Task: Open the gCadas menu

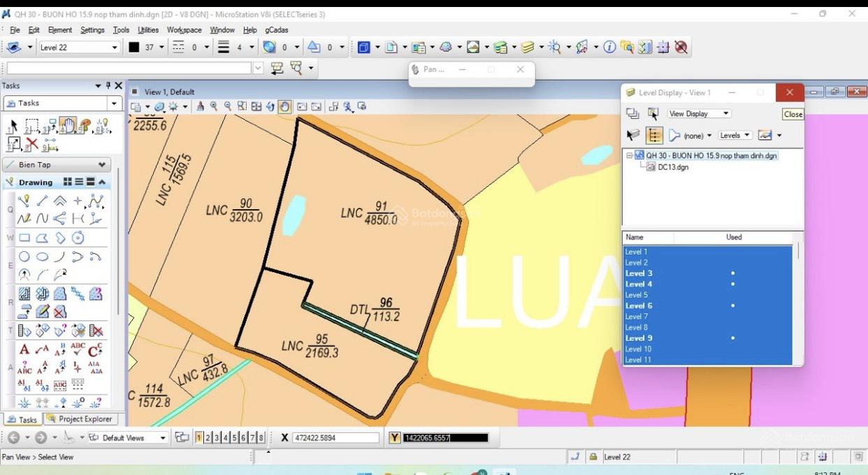Action: [276, 30]
